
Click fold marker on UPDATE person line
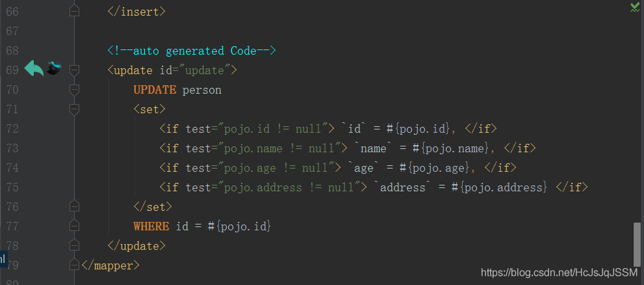(74, 89)
